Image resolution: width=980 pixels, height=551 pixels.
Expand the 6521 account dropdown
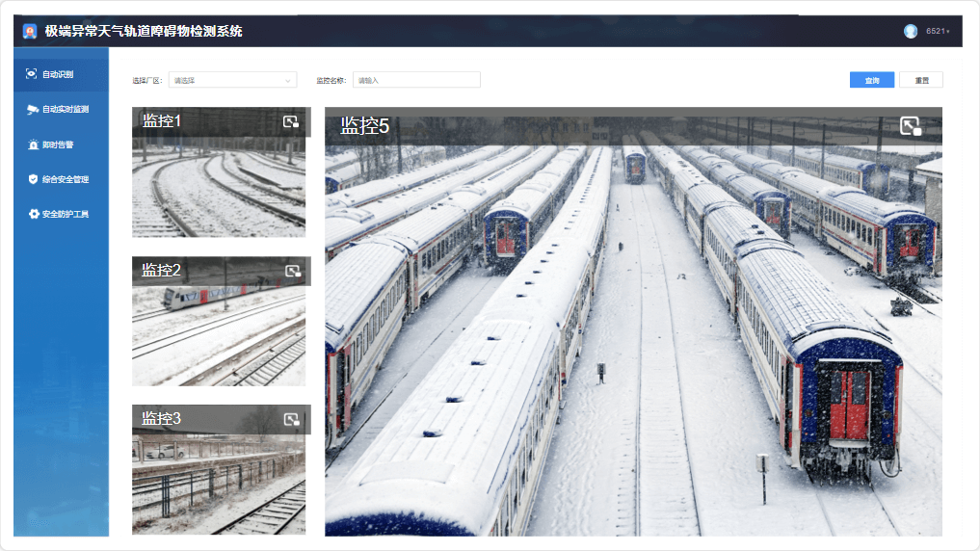click(938, 32)
